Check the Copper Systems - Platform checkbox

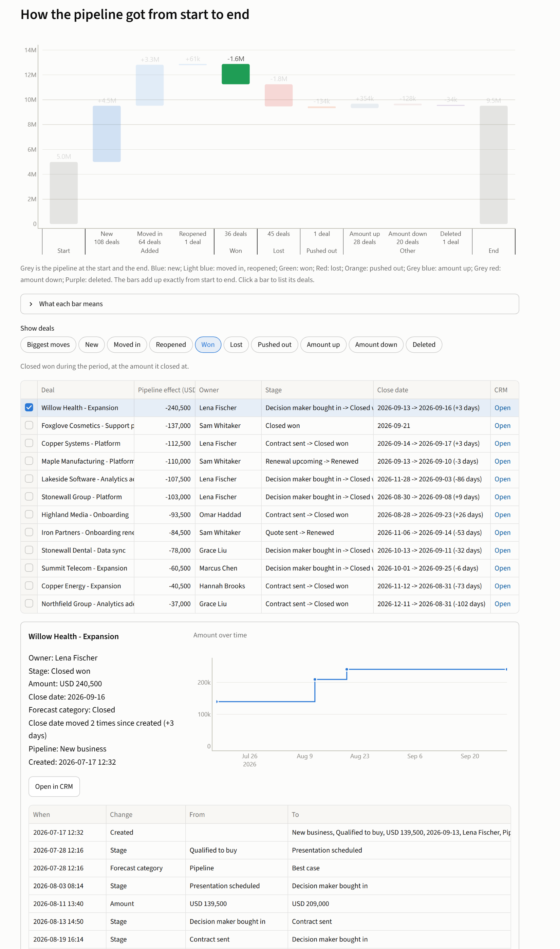pos(29,443)
